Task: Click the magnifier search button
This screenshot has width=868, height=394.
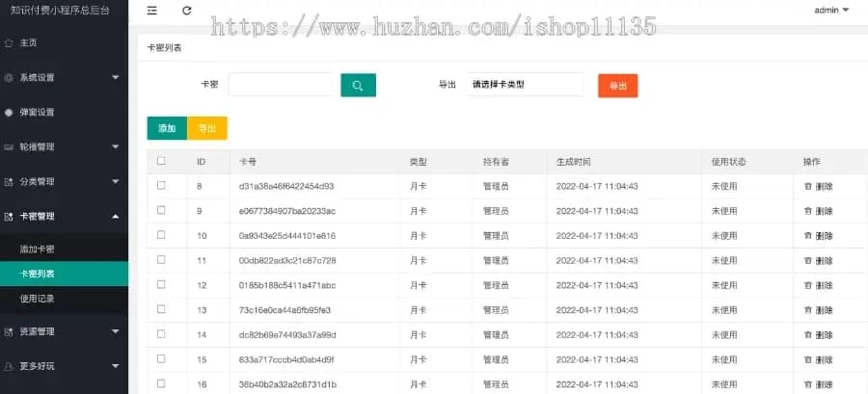Action: 358,85
